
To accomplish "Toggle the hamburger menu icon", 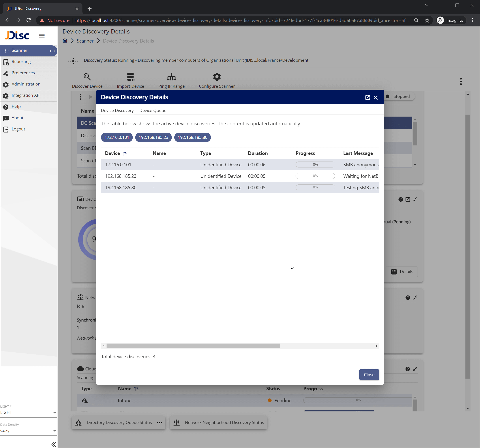I will click(x=42, y=36).
